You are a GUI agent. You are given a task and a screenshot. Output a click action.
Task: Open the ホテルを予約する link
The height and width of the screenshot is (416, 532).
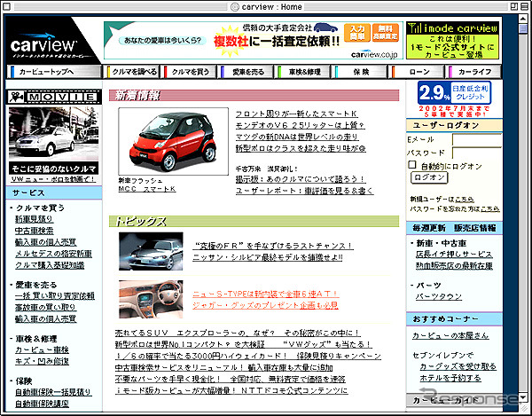tap(450, 378)
